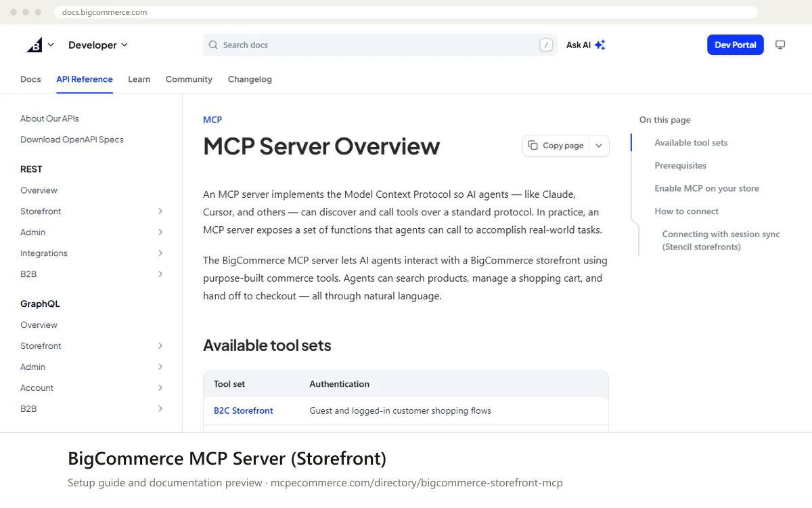This screenshot has height=508, width=812.
Task: Expand the REST B2B section chevron
Action: point(160,274)
